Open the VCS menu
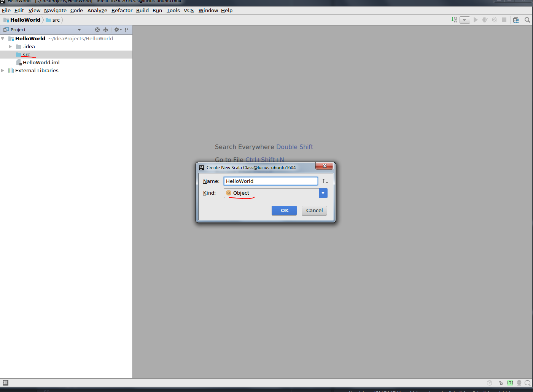 click(189, 11)
